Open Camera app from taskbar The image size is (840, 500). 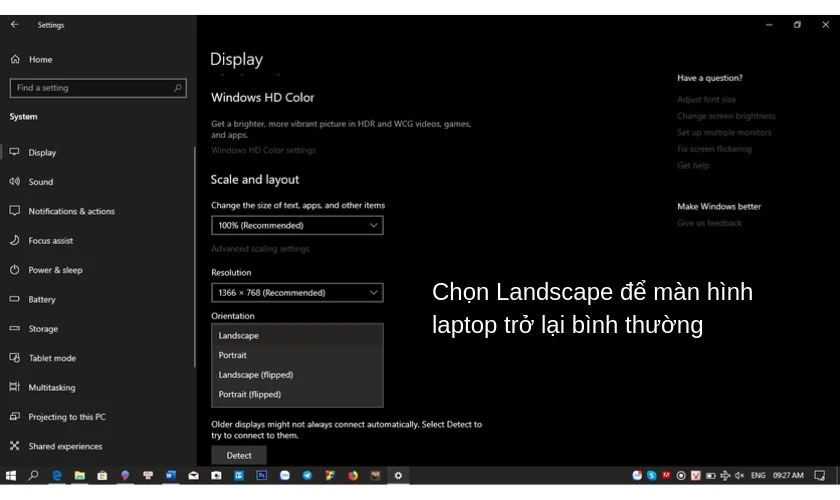pos(216,475)
